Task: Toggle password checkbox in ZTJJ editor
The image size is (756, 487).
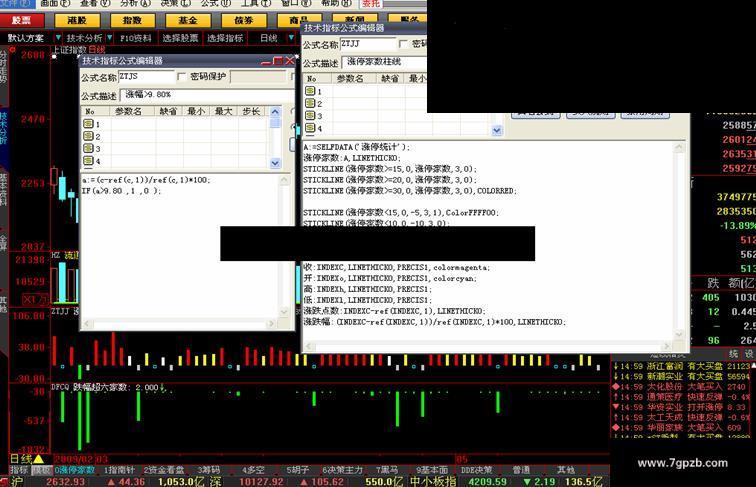Action: point(403,44)
